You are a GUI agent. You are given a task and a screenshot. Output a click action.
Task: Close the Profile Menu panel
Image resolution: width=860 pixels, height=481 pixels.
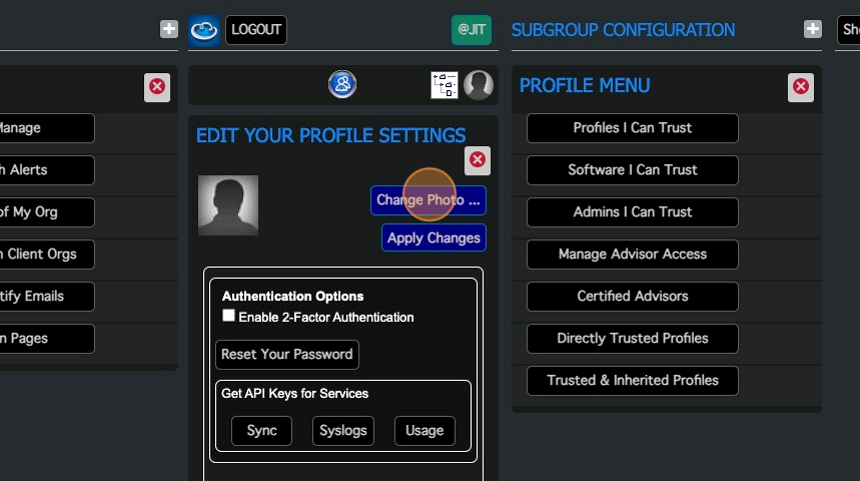[x=801, y=87]
